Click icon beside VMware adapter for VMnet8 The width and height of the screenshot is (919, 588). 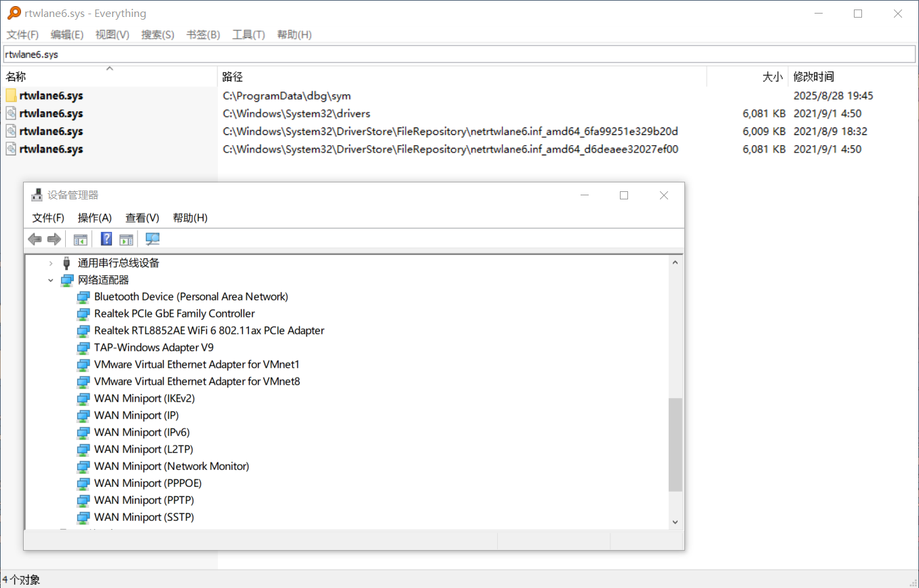[x=83, y=381]
